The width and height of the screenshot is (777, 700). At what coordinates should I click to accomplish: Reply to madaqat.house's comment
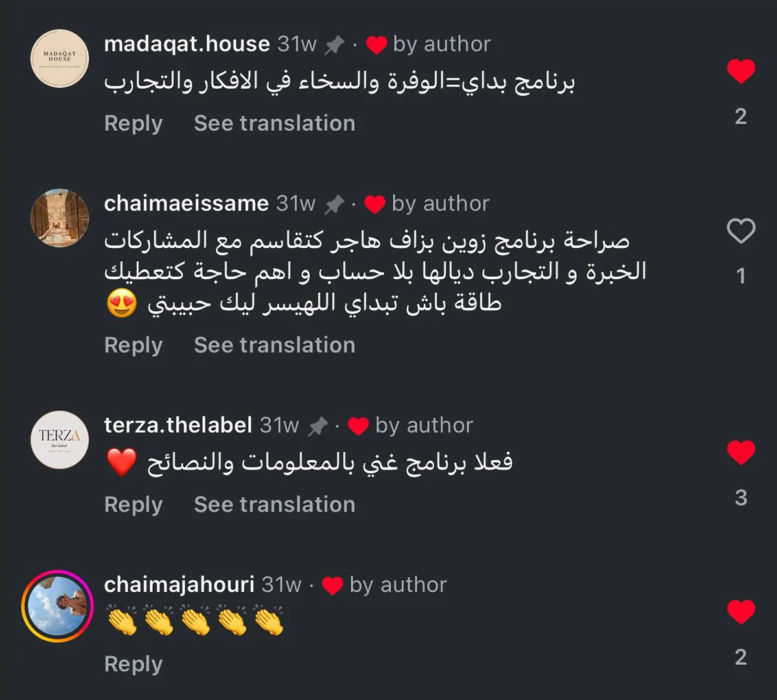click(x=133, y=123)
